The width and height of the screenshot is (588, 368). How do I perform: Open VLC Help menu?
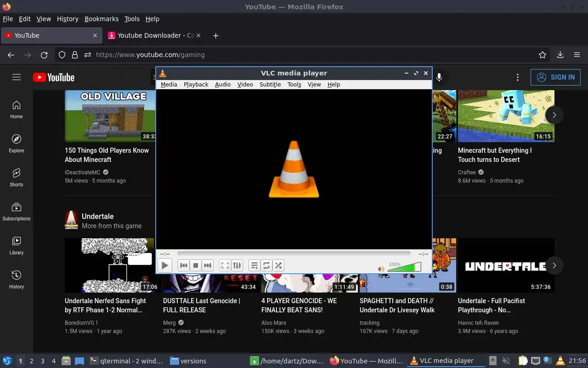334,85
